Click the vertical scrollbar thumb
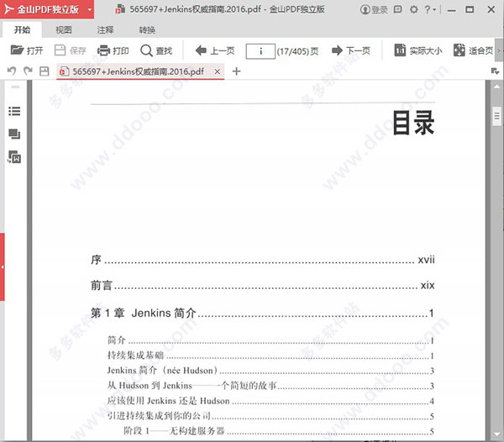Screen dimensions: 504x442 [x=497, y=116]
